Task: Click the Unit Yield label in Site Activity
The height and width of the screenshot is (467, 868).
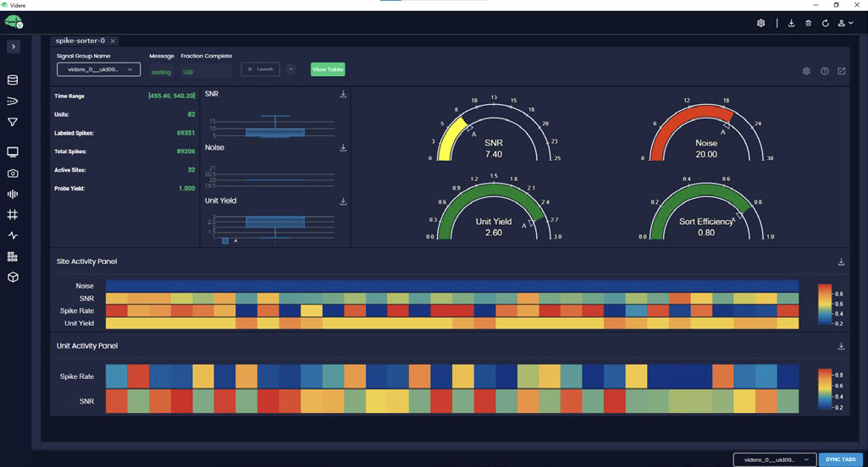Action: (x=79, y=324)
